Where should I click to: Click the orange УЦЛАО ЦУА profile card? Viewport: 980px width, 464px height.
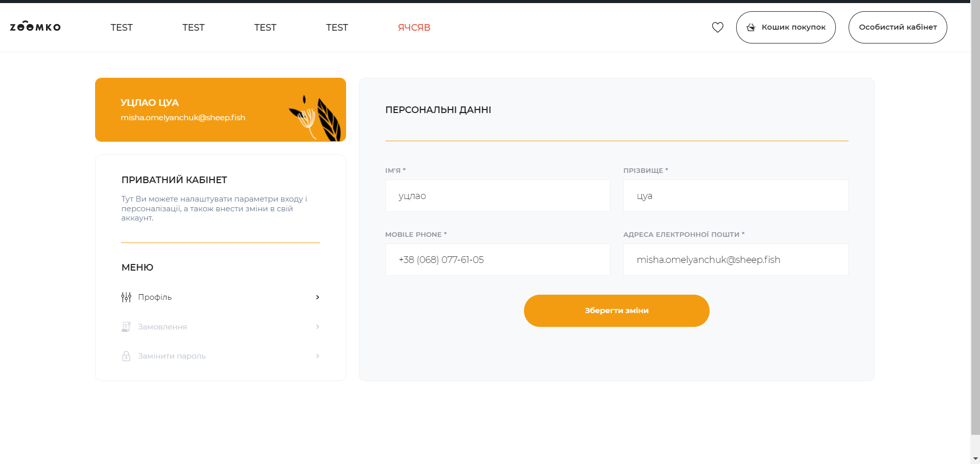point(220,109)
